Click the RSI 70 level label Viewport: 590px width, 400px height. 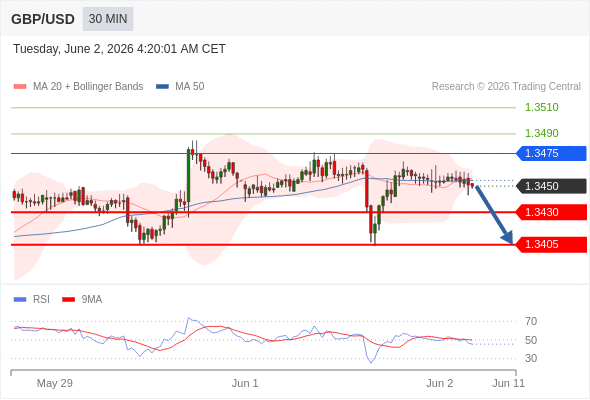(531, 321)
